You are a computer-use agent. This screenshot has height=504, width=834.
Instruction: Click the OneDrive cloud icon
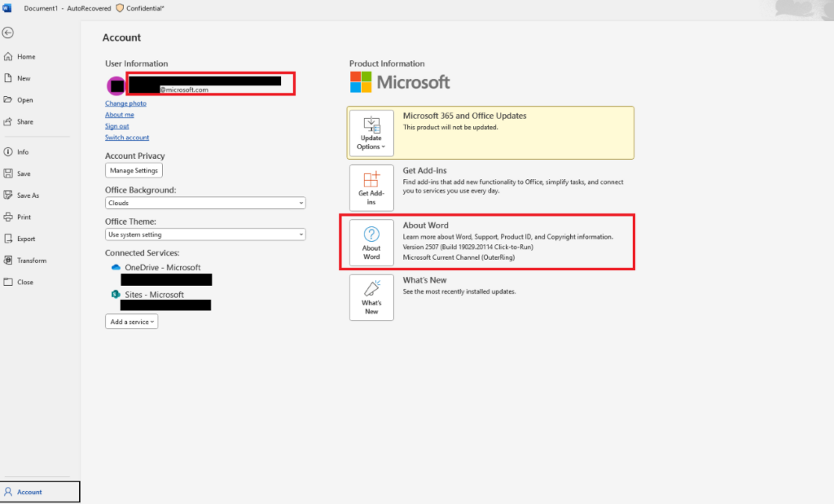(x=116, y=267)
